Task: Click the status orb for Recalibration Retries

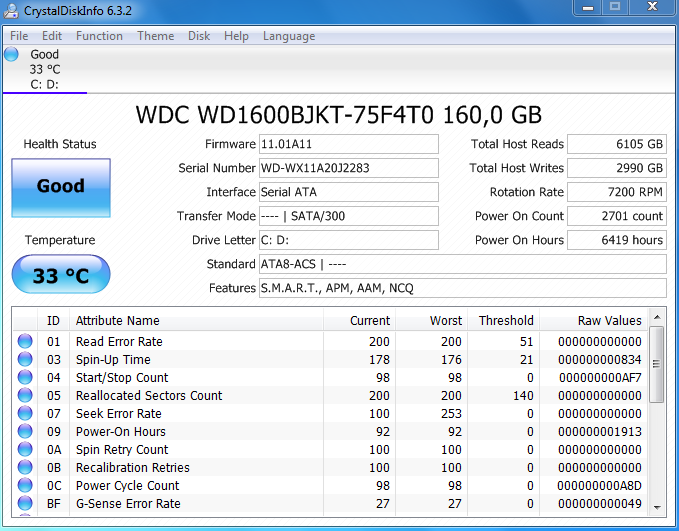Action: [x=25, y=467]
